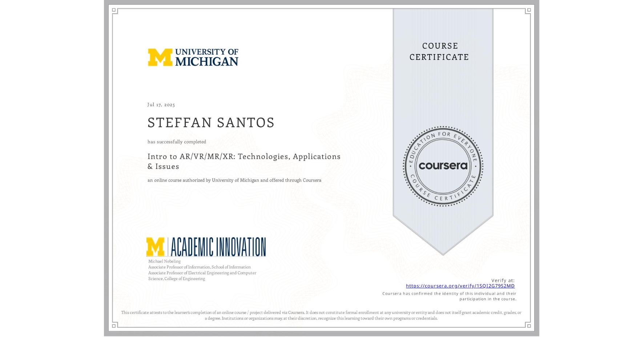This screenshot has height=337, width=644.
Task: Click 'Associate Professor of Electrical Engineering' line
Action: tap(202, 273)
